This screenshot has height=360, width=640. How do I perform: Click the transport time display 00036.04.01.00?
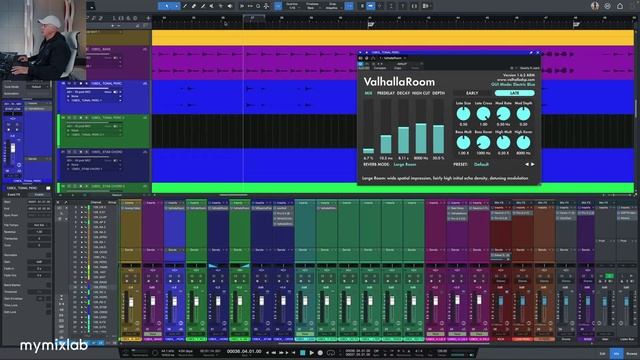[x=244, y=351]
